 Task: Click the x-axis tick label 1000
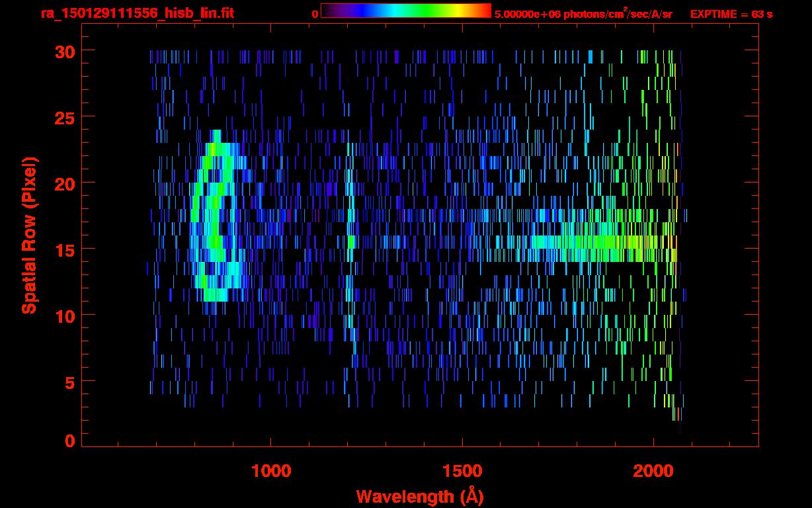271,471
